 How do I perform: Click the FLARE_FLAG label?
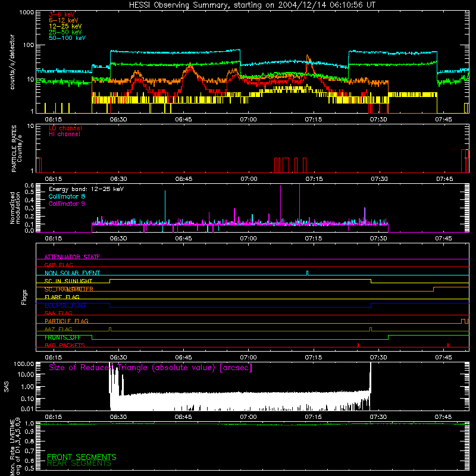[x=62, y=297]
